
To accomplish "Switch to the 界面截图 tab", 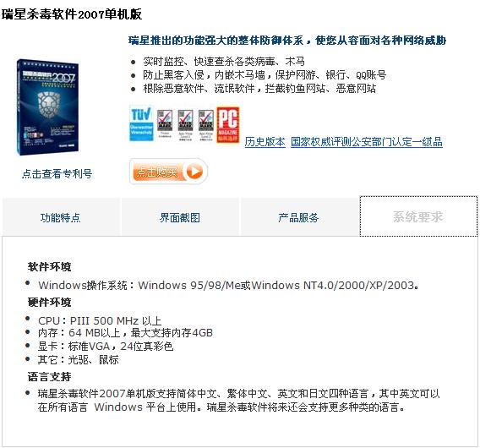I will 180,217.
